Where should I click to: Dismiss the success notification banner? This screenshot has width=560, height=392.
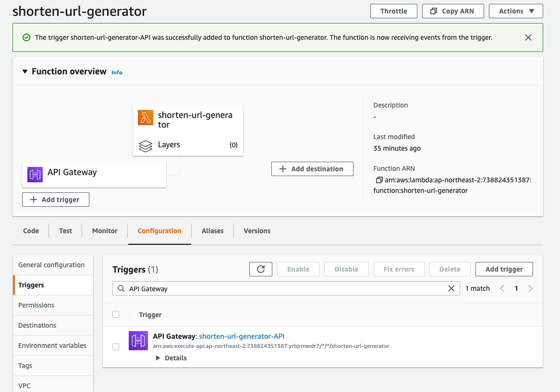tap(528, 37)
